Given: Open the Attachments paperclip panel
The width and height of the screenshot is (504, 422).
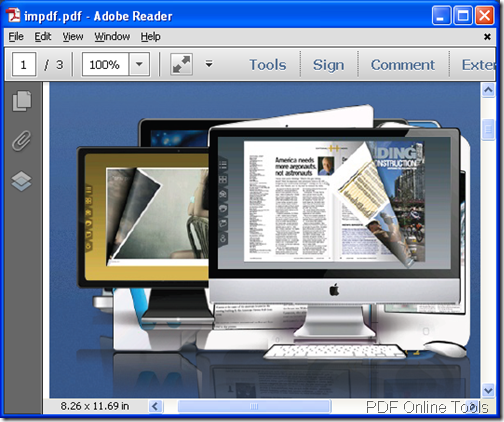Looking at the screenshot, I should pos(22,141).
